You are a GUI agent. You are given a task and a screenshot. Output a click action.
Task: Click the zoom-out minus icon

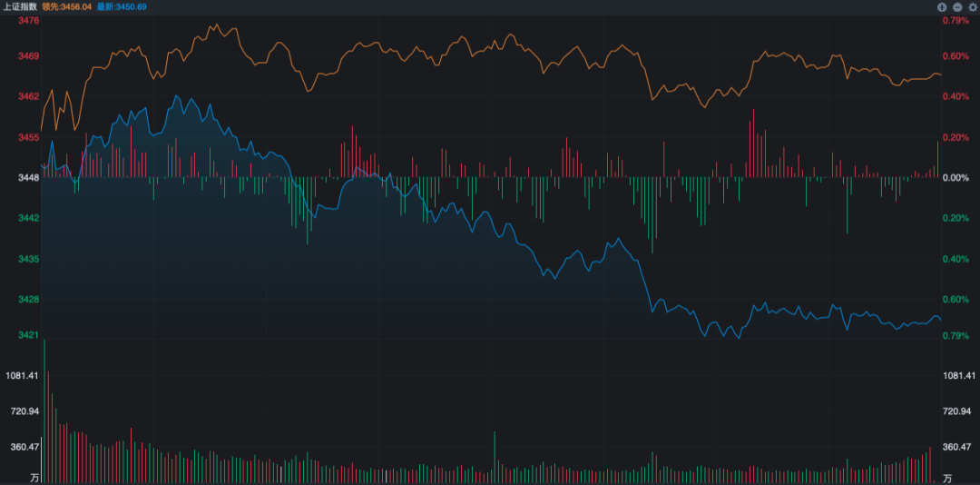957,7
